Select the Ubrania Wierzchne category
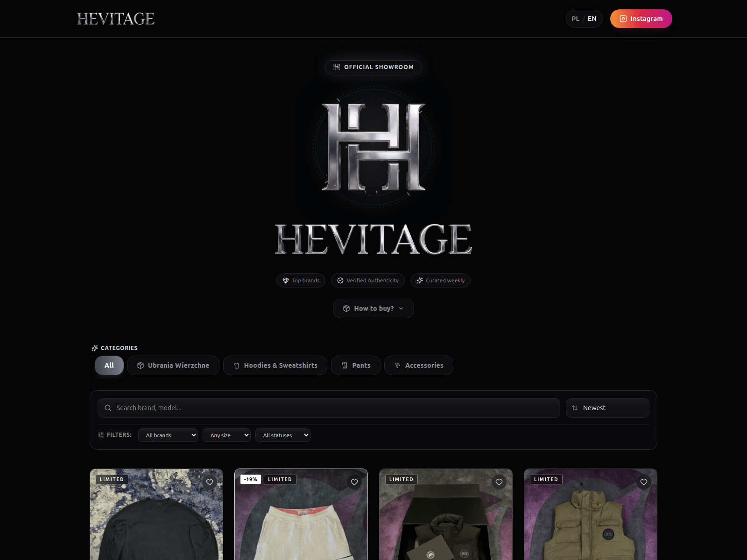Image resolution: width=747 pixels, height=560 pixels. [x=173, y=365]
